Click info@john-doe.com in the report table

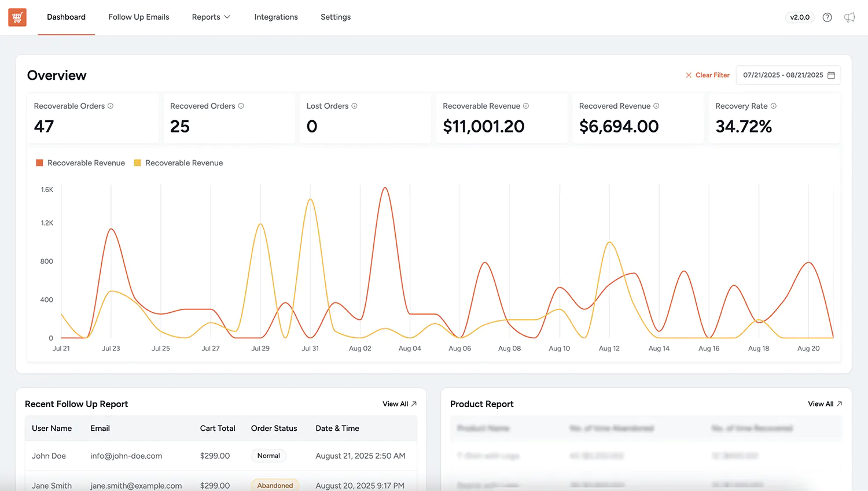126,456
